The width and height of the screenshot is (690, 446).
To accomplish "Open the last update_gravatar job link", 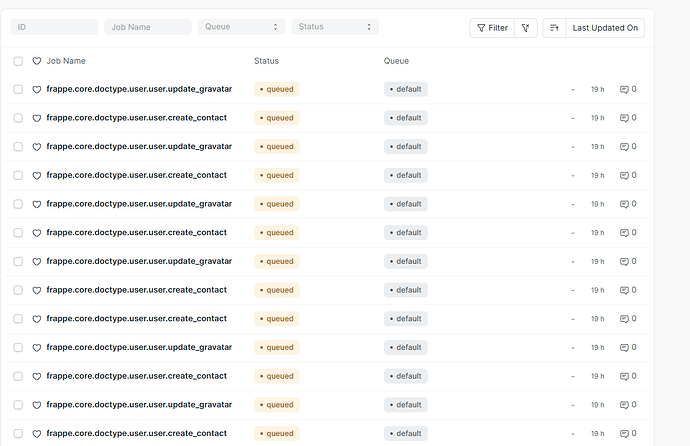I will (x=139, y=405).
